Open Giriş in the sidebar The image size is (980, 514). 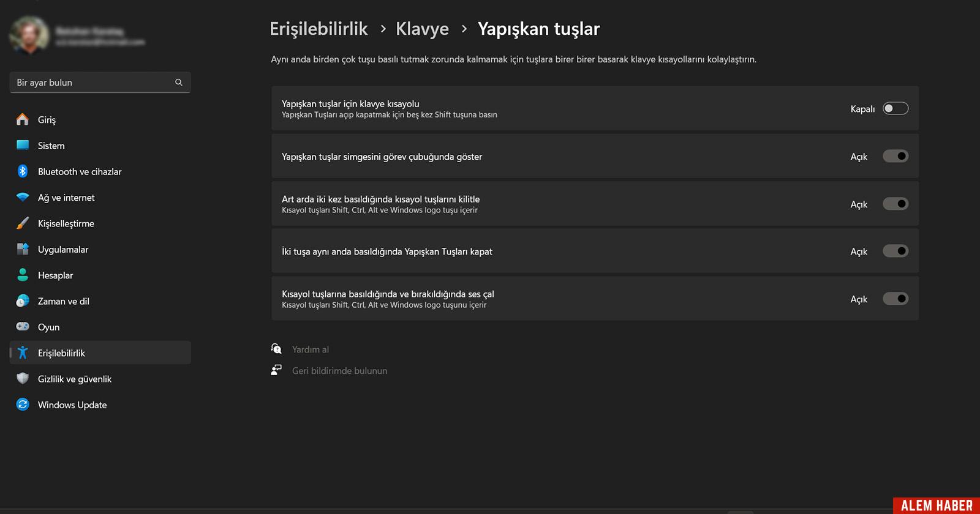click(x=100, y=119)
